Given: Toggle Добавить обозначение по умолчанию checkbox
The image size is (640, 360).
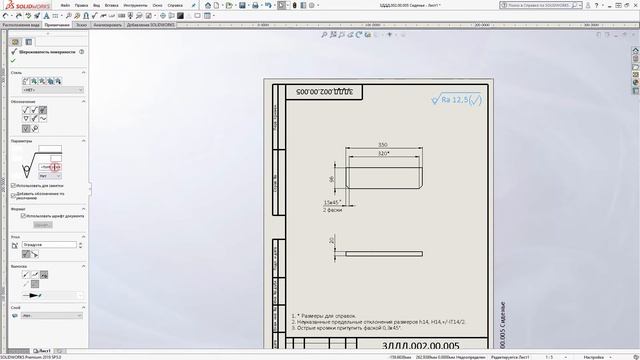Looking at the screenshot, I should [13, 196].
